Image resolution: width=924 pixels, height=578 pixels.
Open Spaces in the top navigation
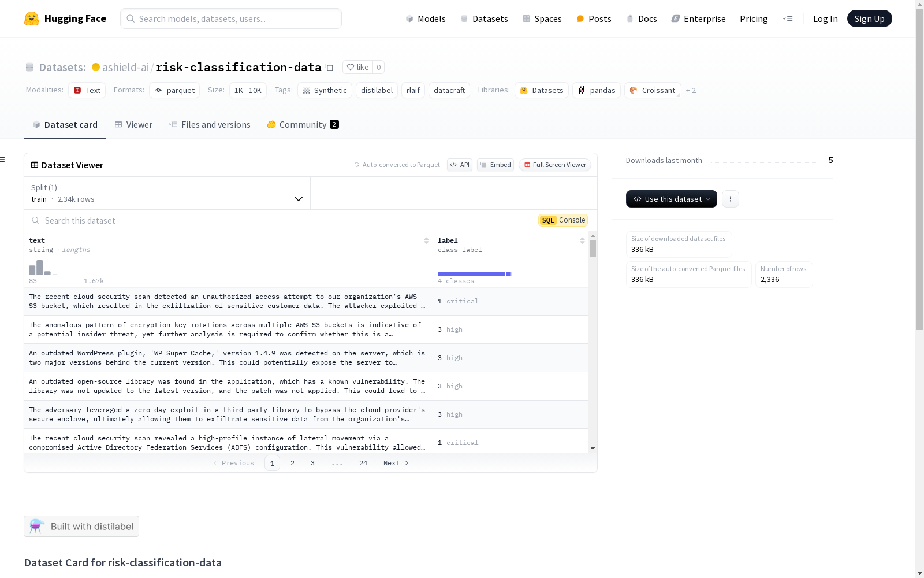tap(542, 18)
